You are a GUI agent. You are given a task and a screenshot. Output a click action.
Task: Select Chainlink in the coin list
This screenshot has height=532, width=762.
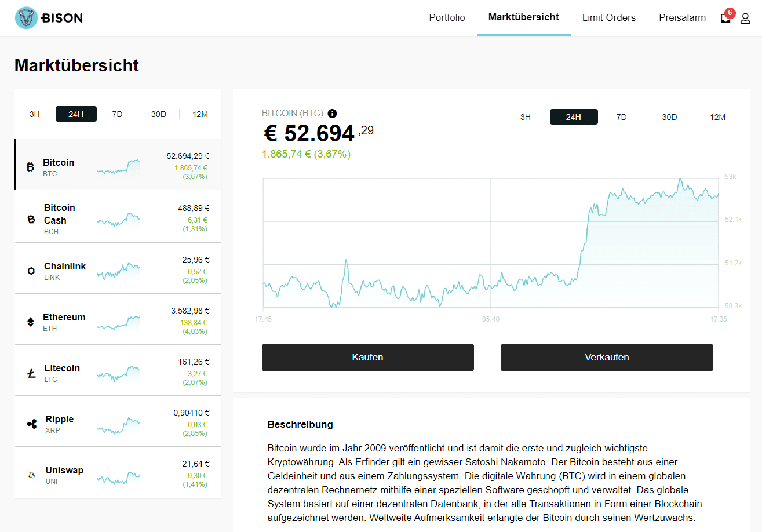click(x=118, y=268)
